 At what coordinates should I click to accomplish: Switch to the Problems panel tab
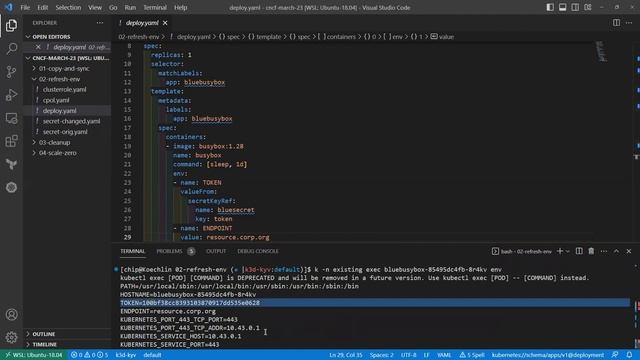[x=176, y=251]
